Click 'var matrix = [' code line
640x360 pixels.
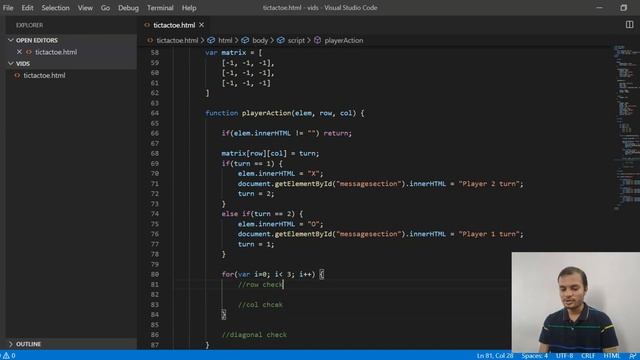pyautogui.click(x=233, y=53)
